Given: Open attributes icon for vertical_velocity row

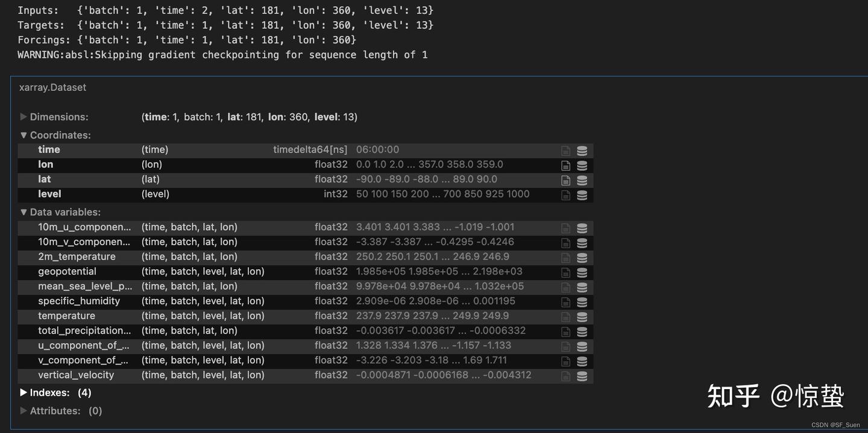Looking at the screenshot, I should pos(565,376).
